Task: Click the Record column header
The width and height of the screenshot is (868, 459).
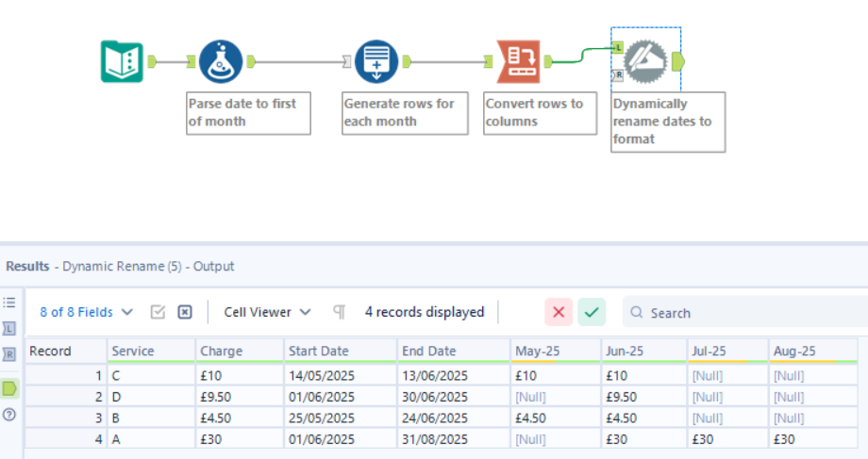Action: click(66, 352)
